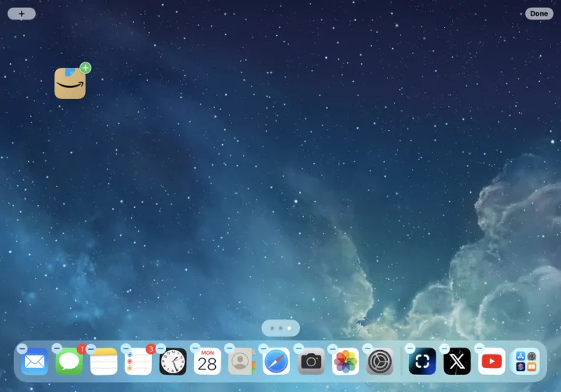Open the App Library folder icon
The image size is (561, 392).
click(x=526, y=362)
